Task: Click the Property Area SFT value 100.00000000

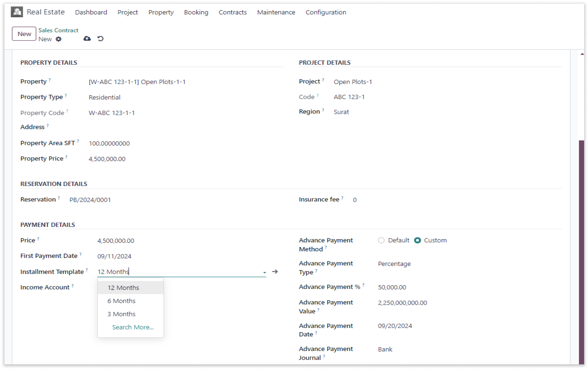Action: coord(109,143)
